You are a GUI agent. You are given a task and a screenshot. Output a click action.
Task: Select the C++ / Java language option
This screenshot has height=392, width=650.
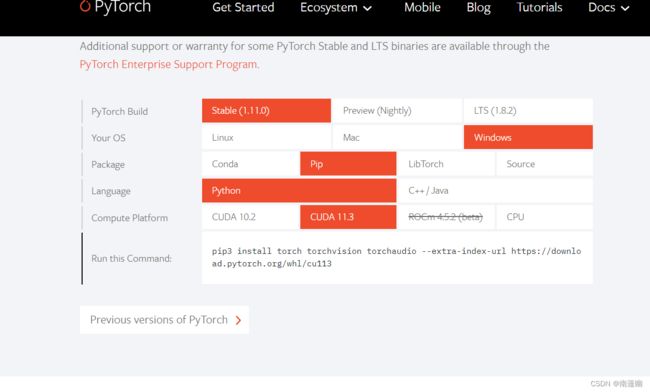click(495, 191)
